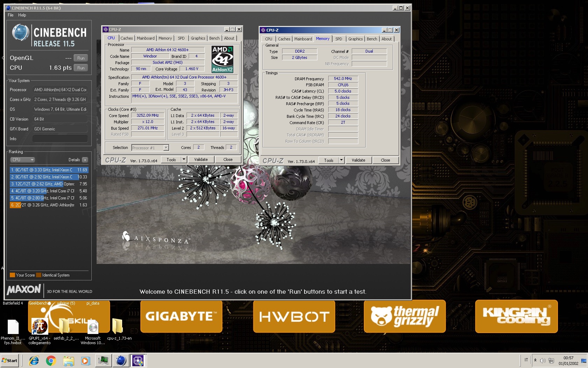
Task: Click left CPU-Z window title bar icon
Action: (x=106, y=29)
